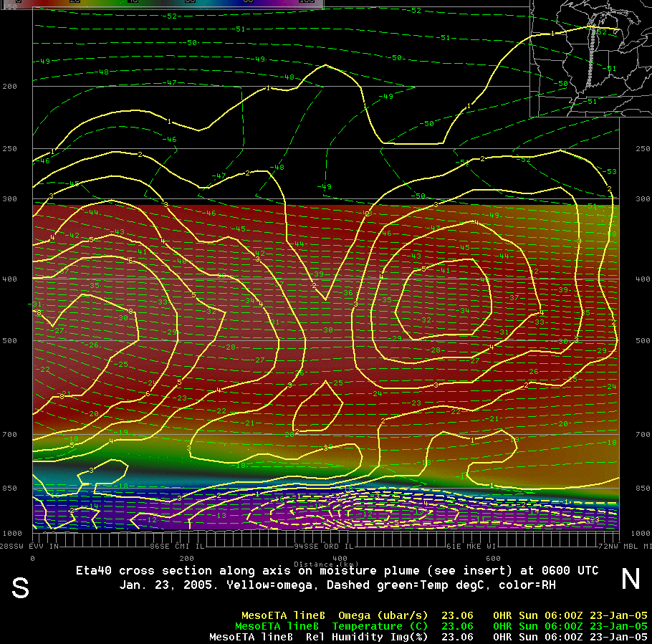Click the large N north marker
This screenshot has height=644, width=652.
tap(631, 579)
